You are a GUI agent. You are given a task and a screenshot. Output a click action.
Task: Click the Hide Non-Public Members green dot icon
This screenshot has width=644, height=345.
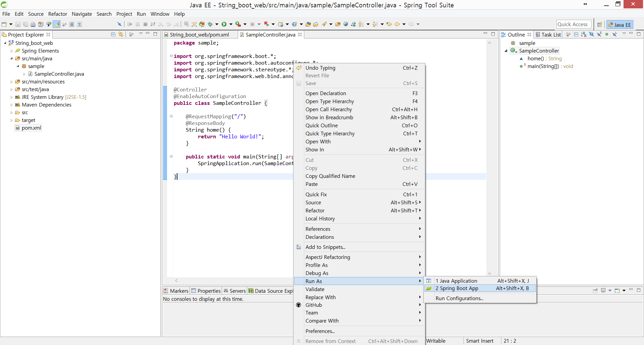click(607, 34)
